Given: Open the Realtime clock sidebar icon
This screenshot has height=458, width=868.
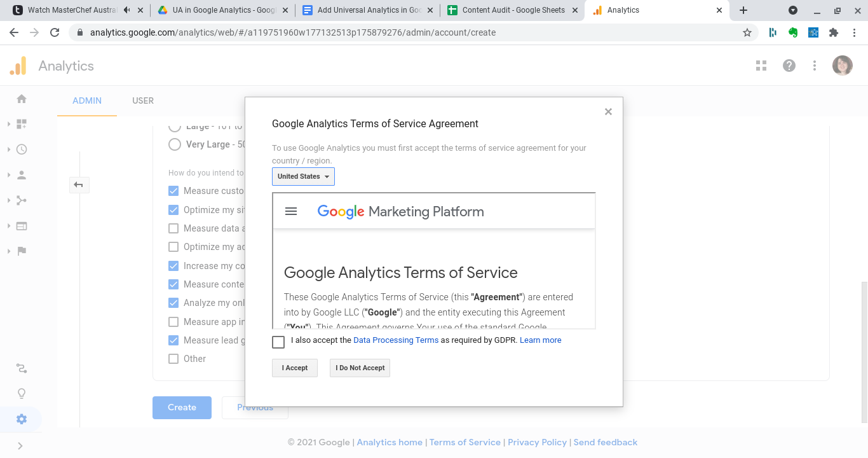Looking at the screenshot, I should pos(22,149).
